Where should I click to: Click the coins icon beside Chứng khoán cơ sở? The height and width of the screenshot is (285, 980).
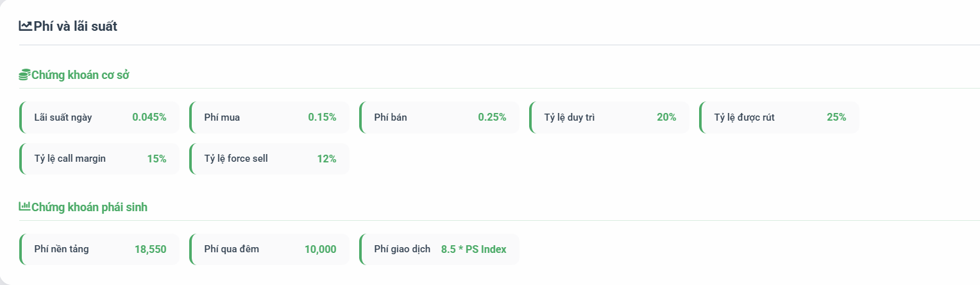point(24,75)
